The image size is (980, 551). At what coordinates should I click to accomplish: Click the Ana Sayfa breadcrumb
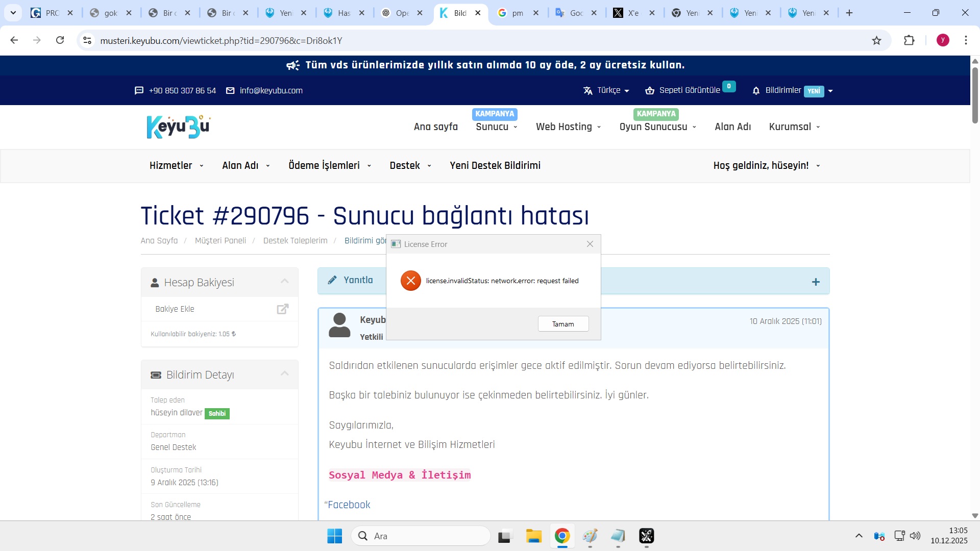(159, 240)
